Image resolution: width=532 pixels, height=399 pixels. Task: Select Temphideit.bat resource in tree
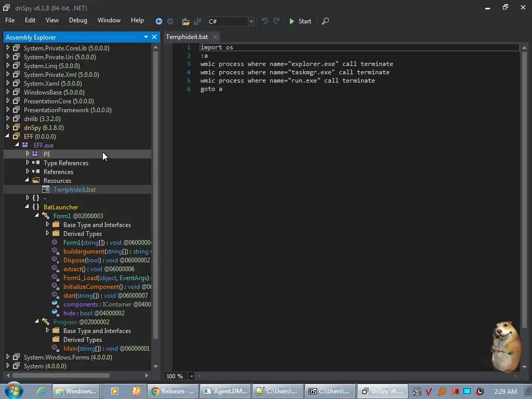[74, 190]
